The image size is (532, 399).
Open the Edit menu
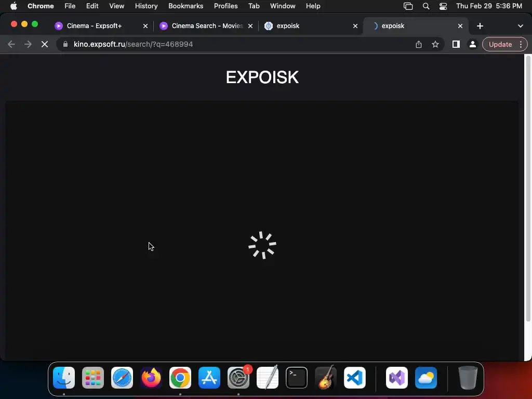coord(92,6)
